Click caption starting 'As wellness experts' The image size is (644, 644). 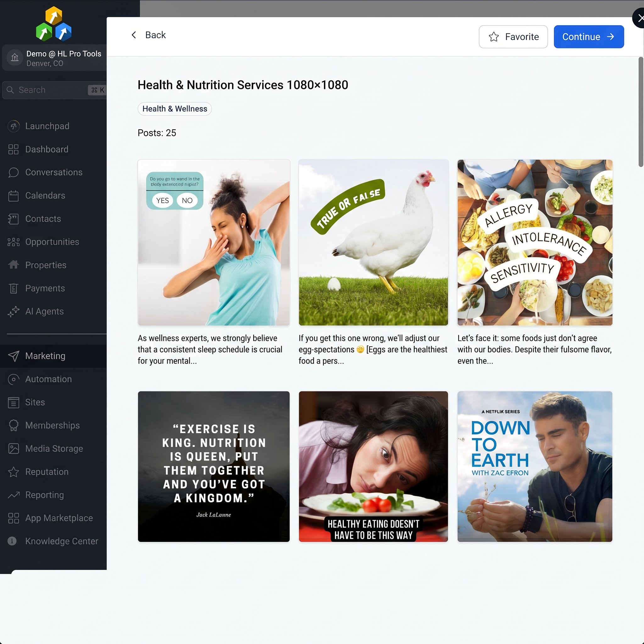tap(210, 350)
